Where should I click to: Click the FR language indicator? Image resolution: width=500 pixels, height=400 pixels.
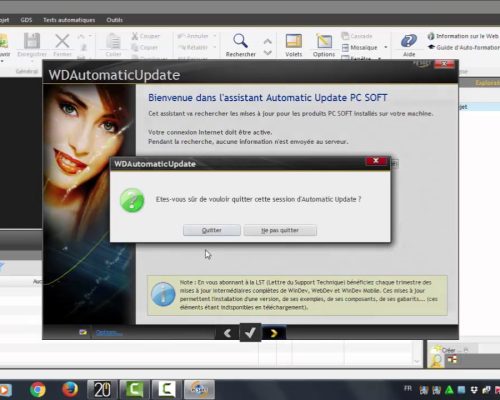408,389
